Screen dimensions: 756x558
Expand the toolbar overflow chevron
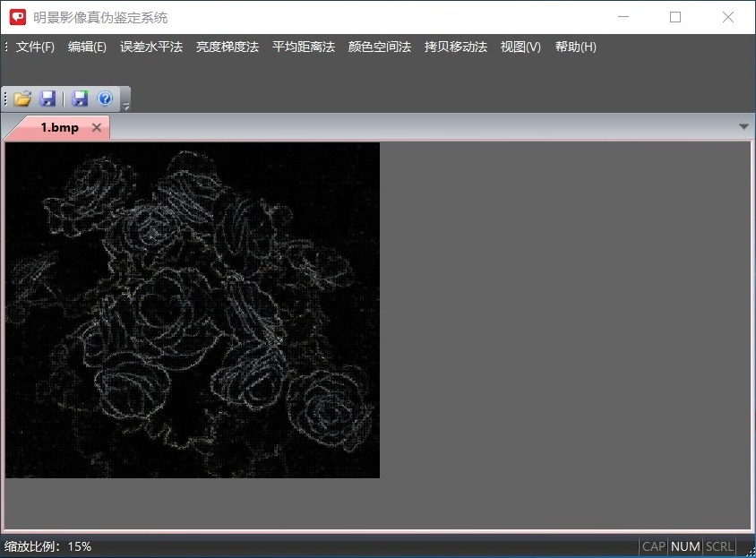click(x=126, y=104)
